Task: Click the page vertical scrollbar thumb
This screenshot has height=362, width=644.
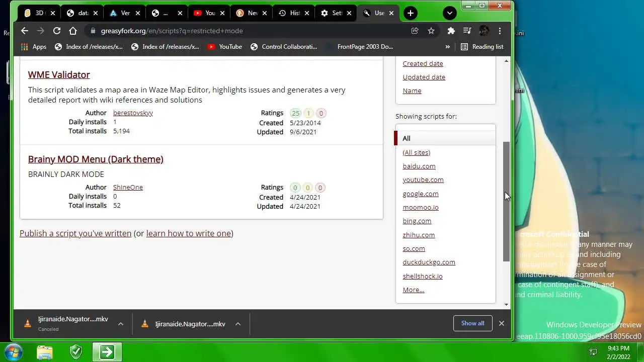Action: pos(506,201)
